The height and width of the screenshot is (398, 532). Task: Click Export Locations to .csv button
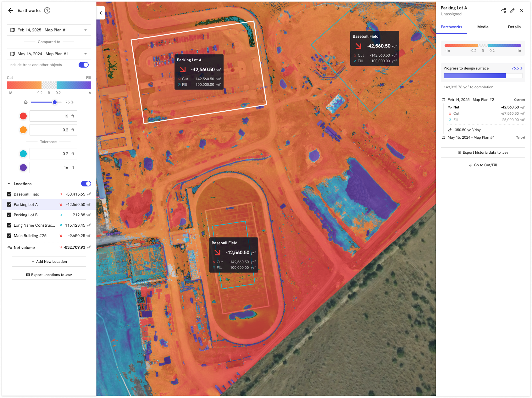coord(49,275)
